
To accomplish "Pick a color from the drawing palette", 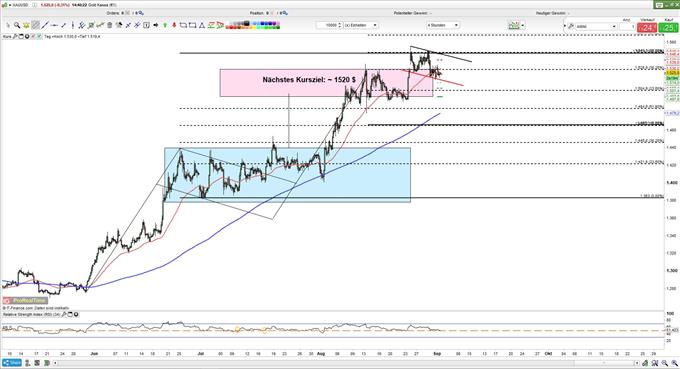I will coord(252,25).
